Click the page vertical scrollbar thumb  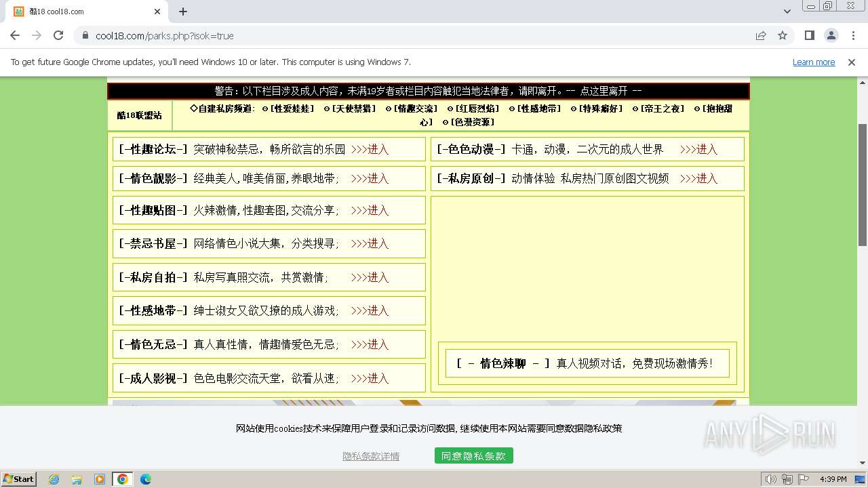(x=863, y=184)
